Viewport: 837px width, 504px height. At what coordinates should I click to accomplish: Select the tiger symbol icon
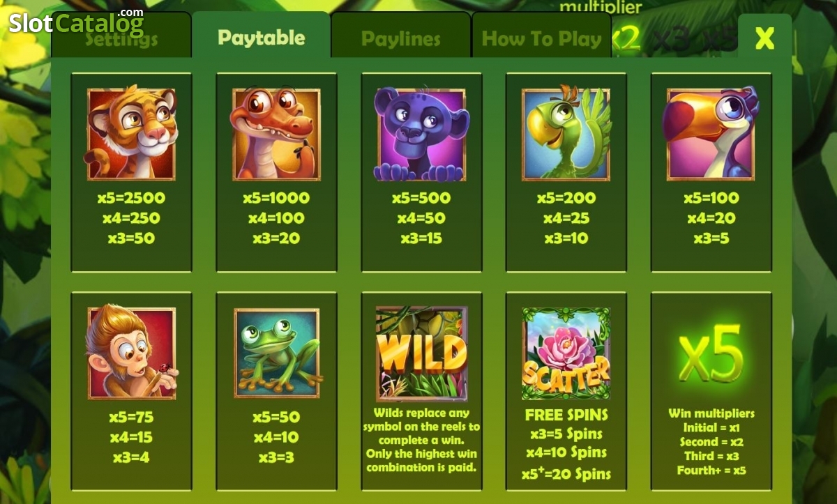pyautogui.click(x=131, y=134)
